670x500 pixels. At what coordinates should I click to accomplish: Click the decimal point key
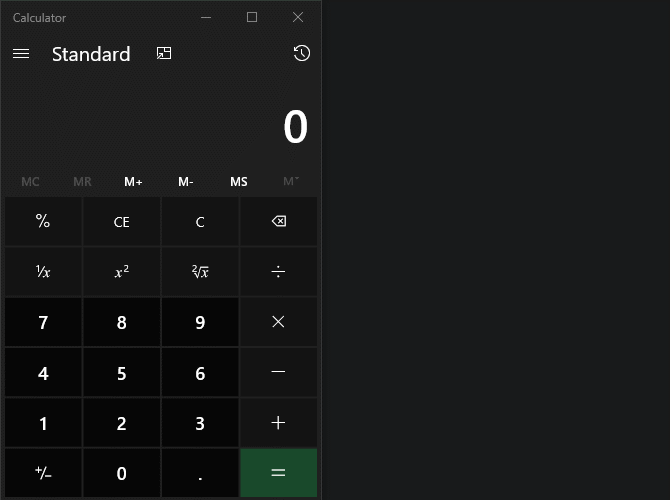click(x=200, y=473)
